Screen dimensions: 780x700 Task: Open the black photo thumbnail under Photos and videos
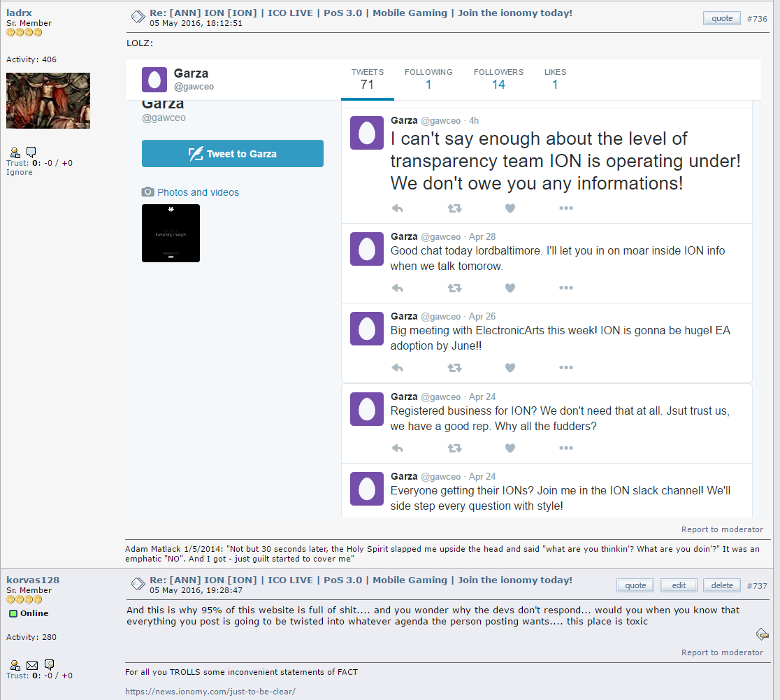171,233
